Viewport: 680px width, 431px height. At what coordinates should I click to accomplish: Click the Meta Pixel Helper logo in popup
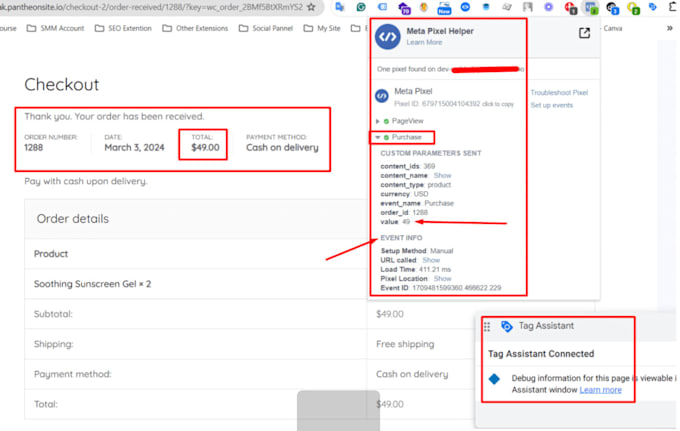pyautogui.click(x=387, y=37)
